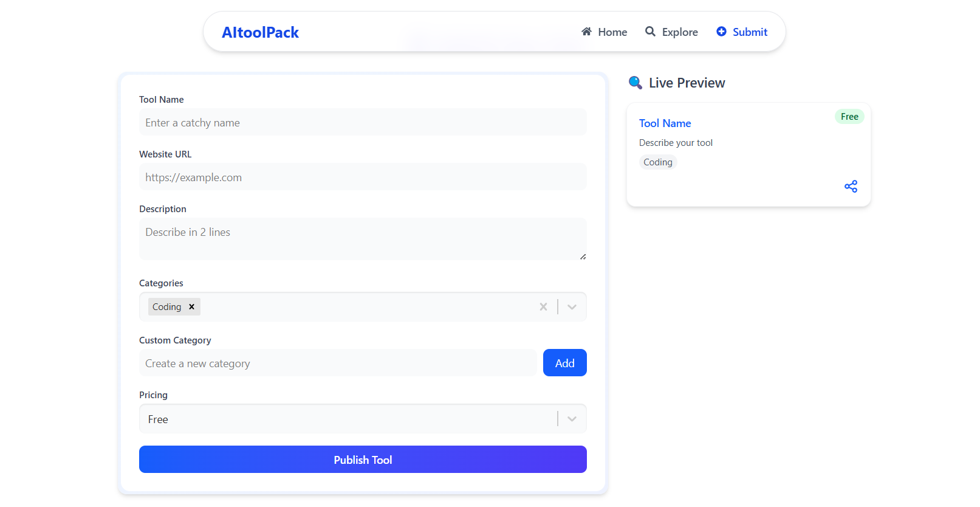Remove the Coding category tag

(191, 307)
